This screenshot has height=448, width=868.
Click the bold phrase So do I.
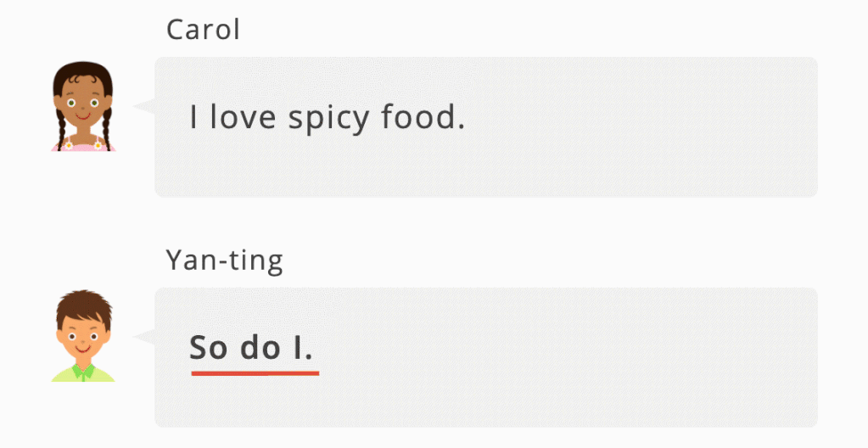[x=251, y=348]
